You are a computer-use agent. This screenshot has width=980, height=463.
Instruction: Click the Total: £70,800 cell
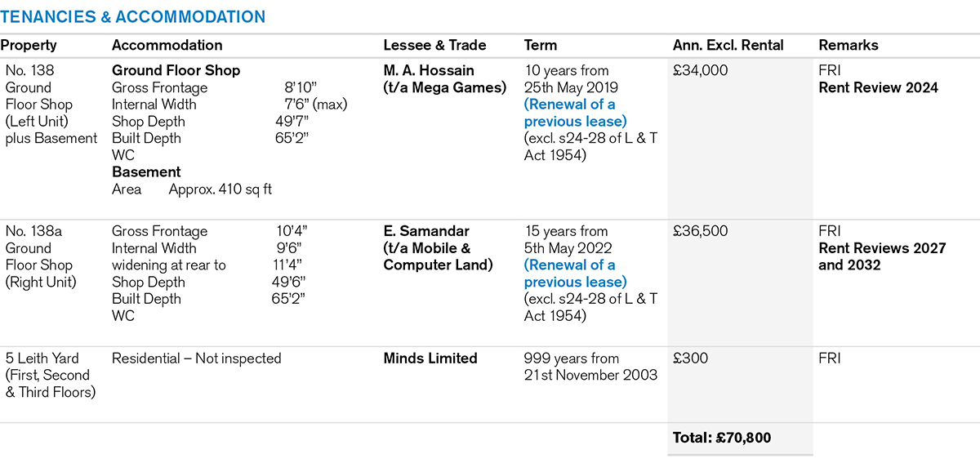pyautogui.click(x=722, y=438)
